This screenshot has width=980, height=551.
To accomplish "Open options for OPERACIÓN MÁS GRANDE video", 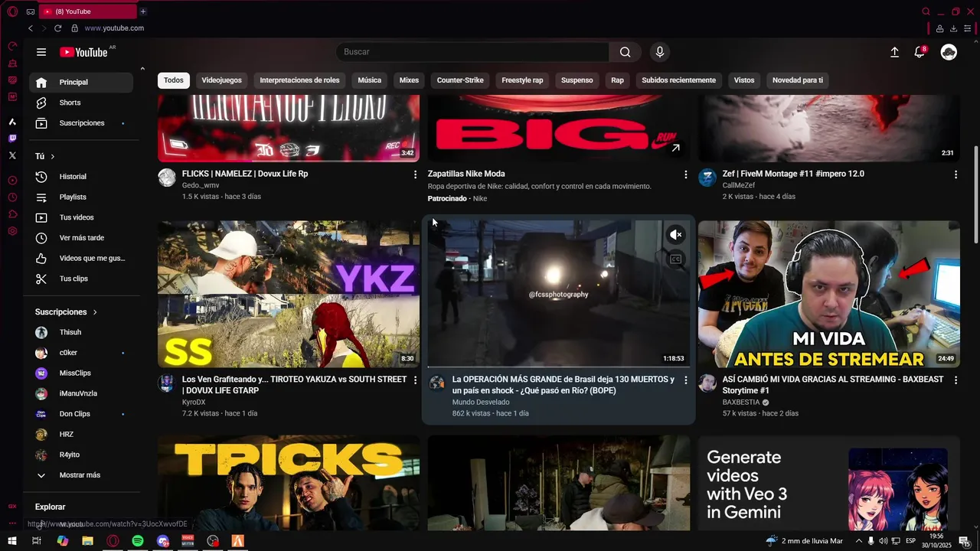I will [686, 380].
